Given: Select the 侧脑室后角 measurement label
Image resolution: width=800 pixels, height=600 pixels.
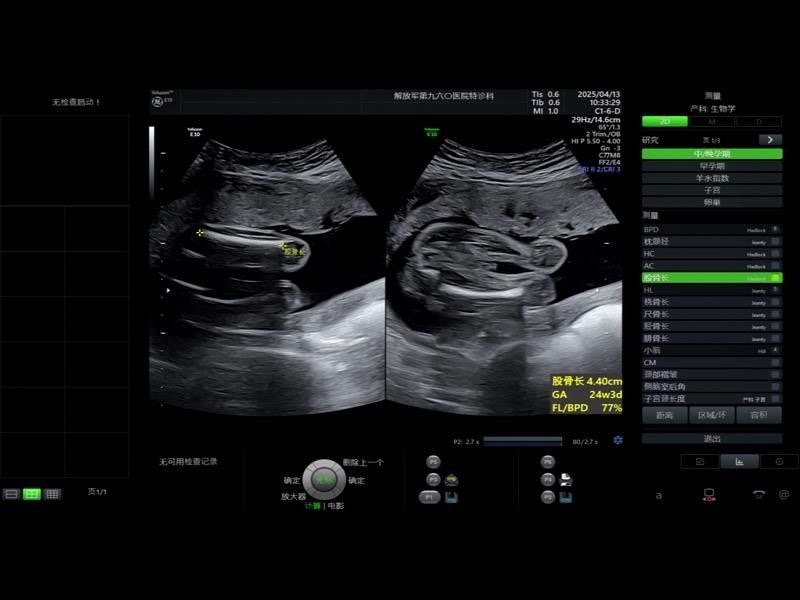Looking at the screenshot, I should tap(665, 387).
